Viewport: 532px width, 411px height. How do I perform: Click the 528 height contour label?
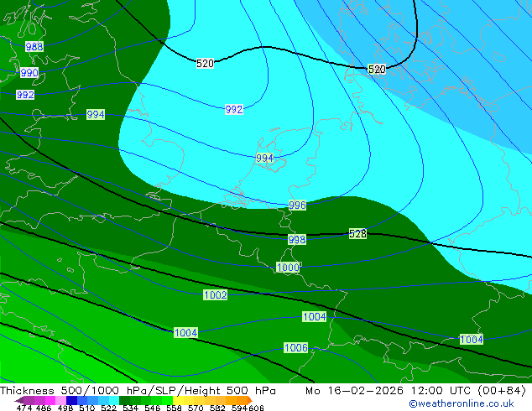click(x=357, y=233)
